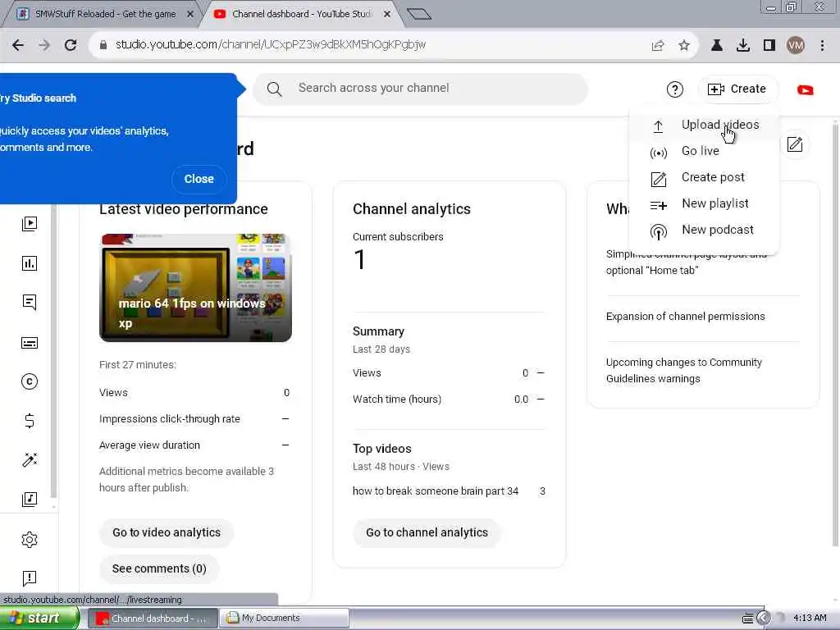This screenshot has width=840, height=630.
Task: Open Customization magic wand icon in sidebar
Action: 30,460
